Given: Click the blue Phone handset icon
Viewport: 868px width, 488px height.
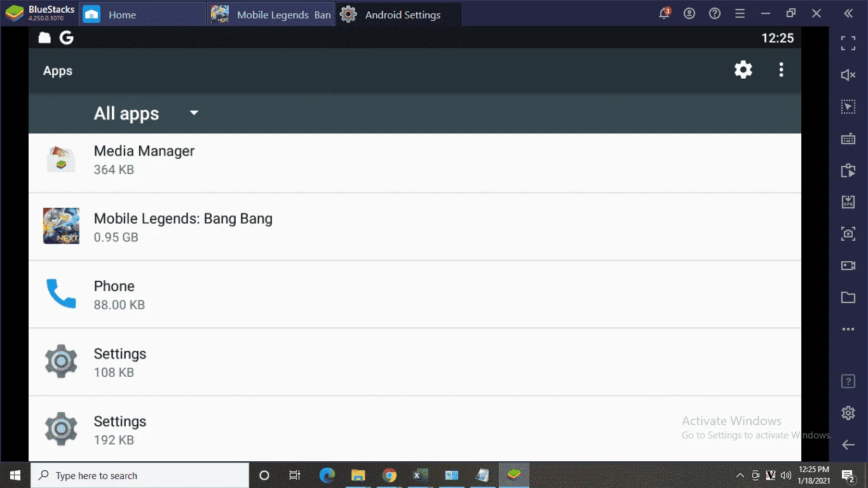Looking at the screenshot, I should [x=61, y=294].
